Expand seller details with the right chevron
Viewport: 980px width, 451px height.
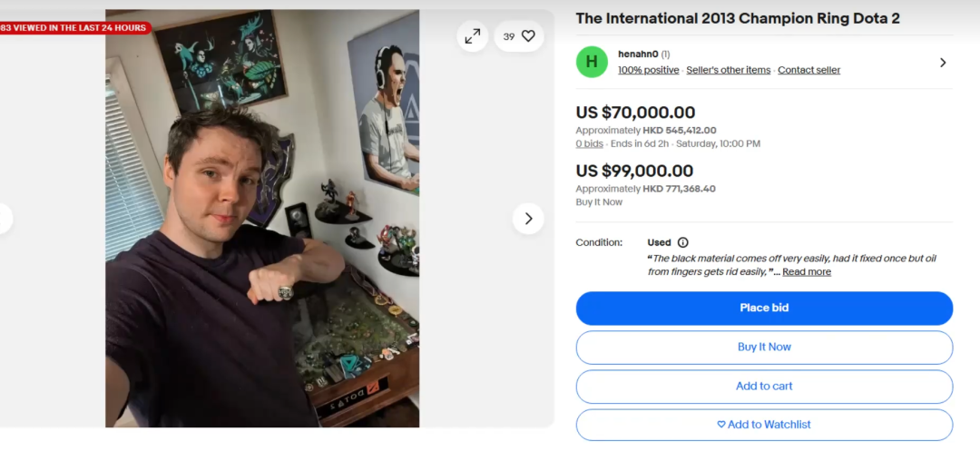pos(943,63)
